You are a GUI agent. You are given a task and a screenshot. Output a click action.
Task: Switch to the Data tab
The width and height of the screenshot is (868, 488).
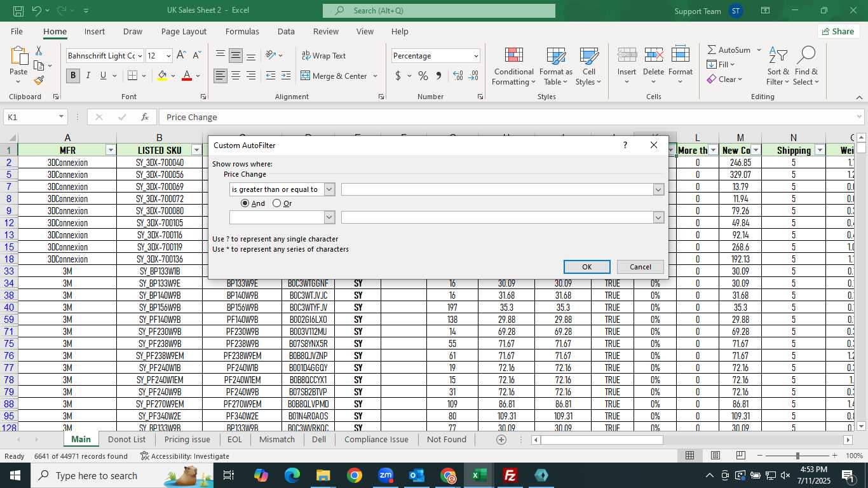(x=286, y=31)
